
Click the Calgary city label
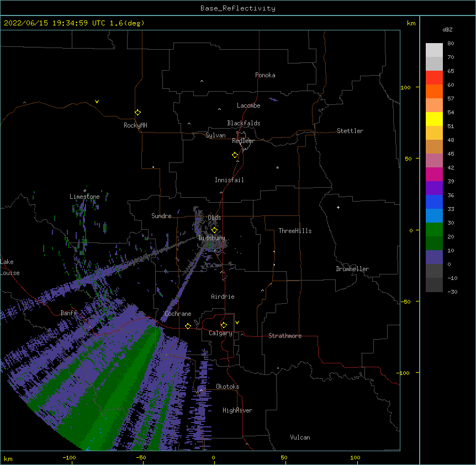[x=220, y=333]
